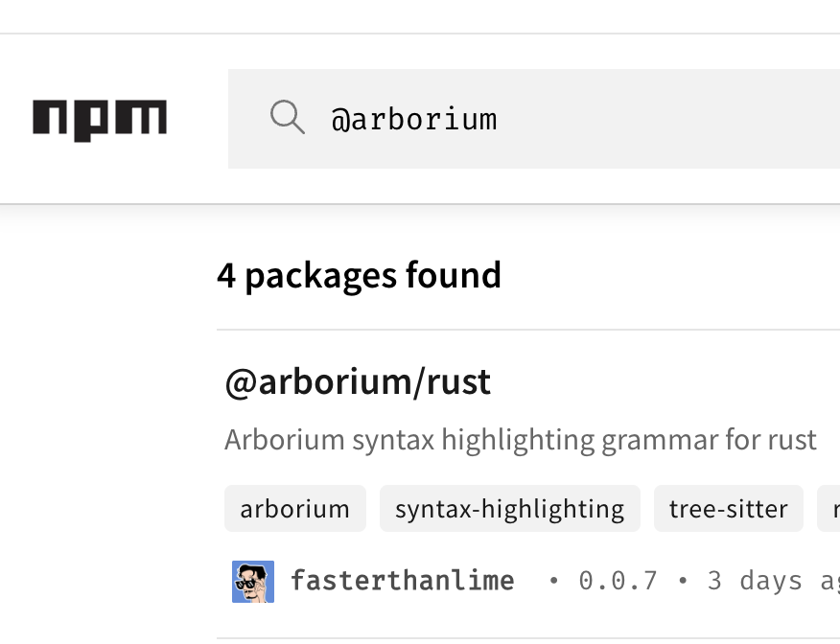
Task: Open fasterthanlime's profile via their name
Action: (403, 581)
